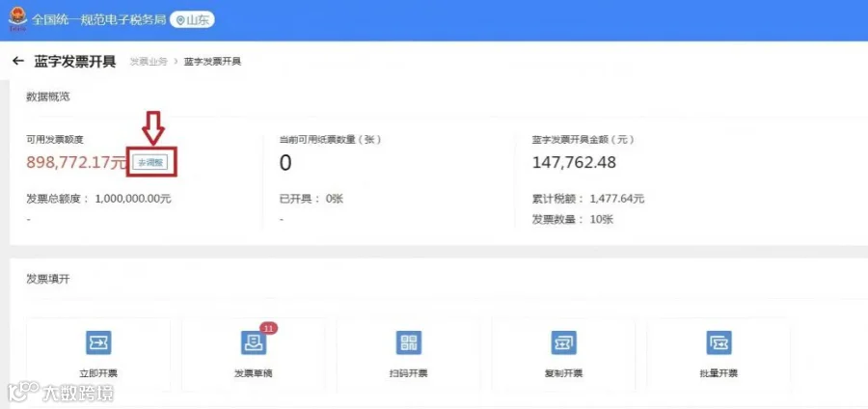Click the 扫码开票 label
The width and height of the screenshot is (868, 409).
[x=409, y=373]
